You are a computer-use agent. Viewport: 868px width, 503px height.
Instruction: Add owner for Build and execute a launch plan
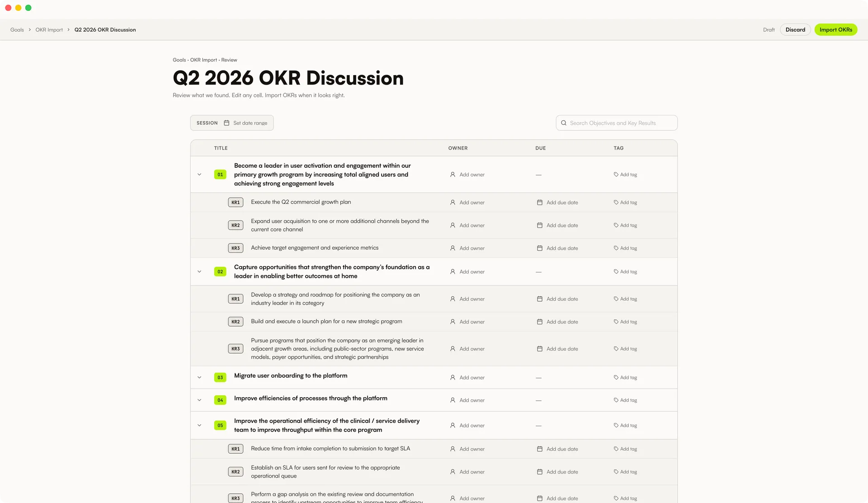click(467, 322)
